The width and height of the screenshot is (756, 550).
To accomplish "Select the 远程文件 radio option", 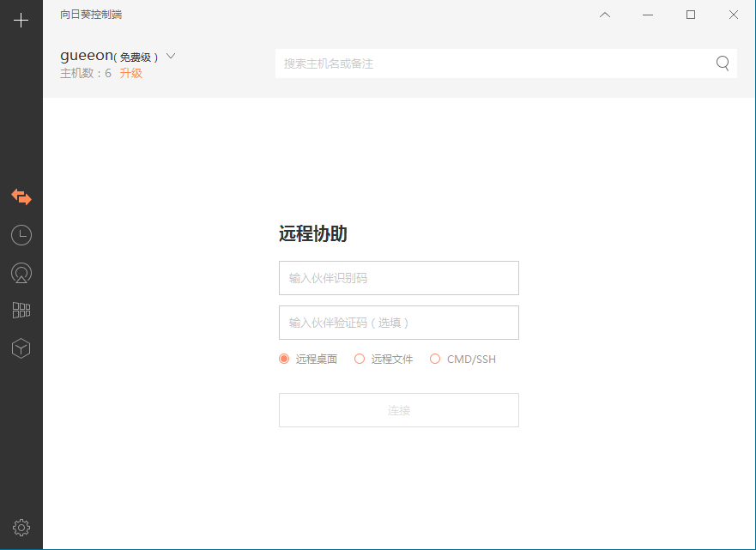I will click(360, 359).
